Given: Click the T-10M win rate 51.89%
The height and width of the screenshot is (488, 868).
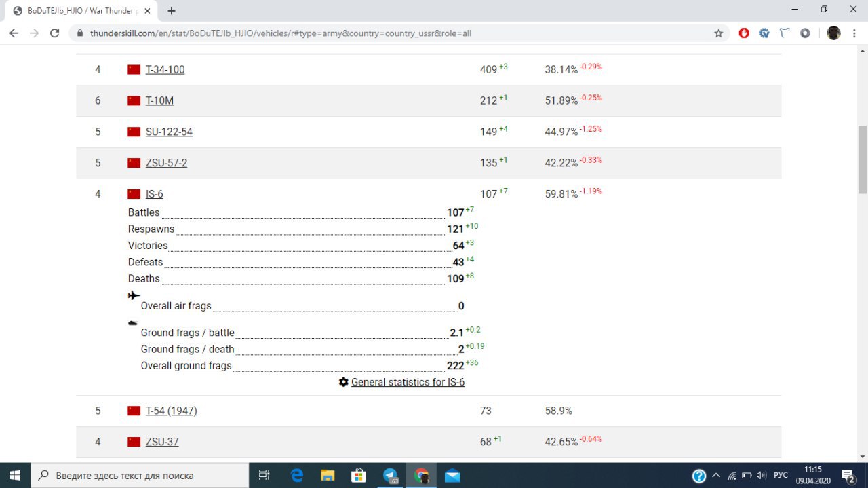Looking at the screenshot, I should (x=561, y=100).
